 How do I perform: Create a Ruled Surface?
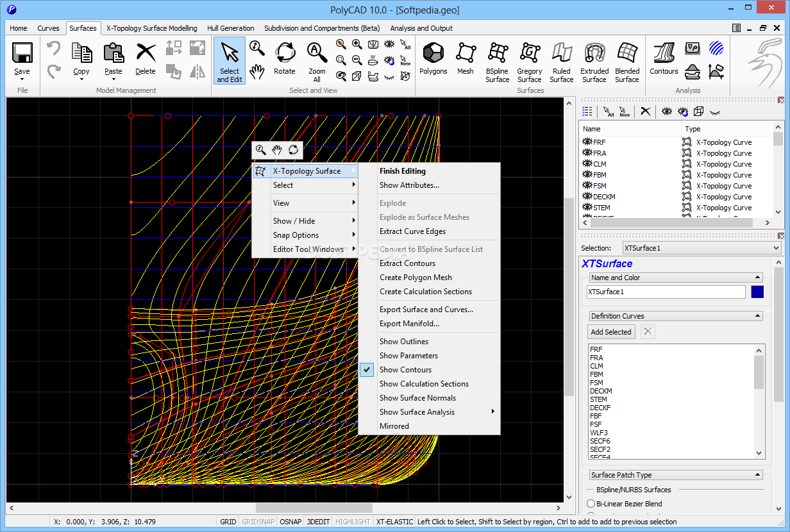(562, 62)
